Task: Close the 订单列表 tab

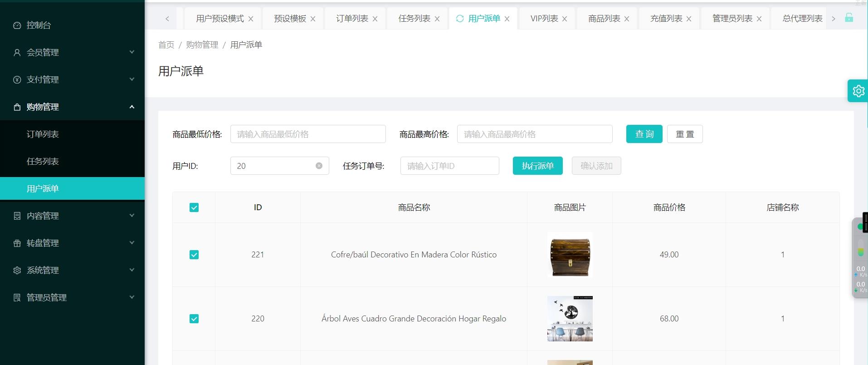Action: (x=375, y=19)
